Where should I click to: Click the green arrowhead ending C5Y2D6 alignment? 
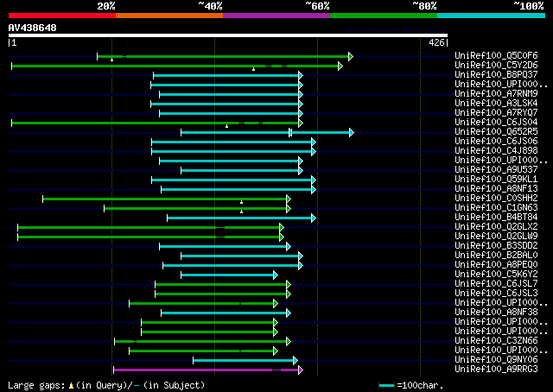(340, 66)
